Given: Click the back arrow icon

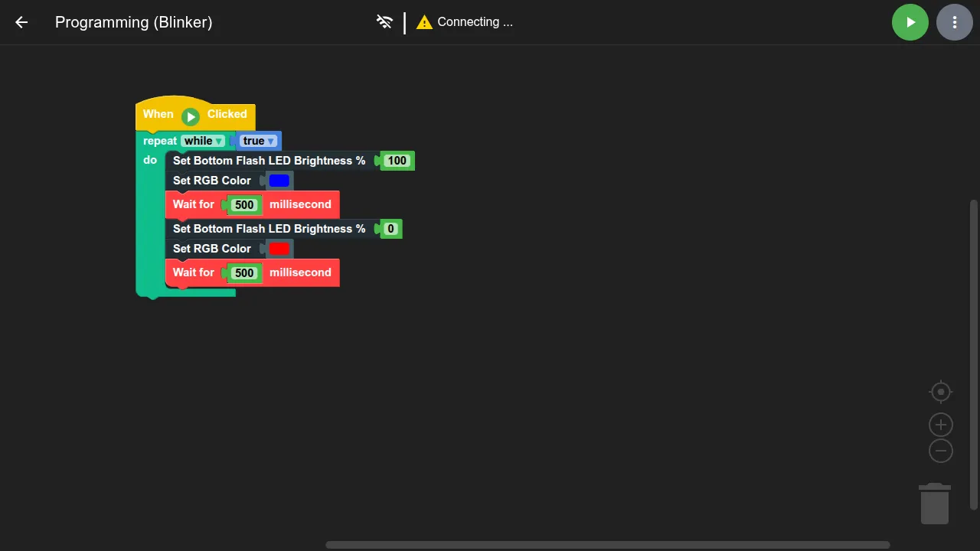Looking at the screenshot, I should click(21, 22).
